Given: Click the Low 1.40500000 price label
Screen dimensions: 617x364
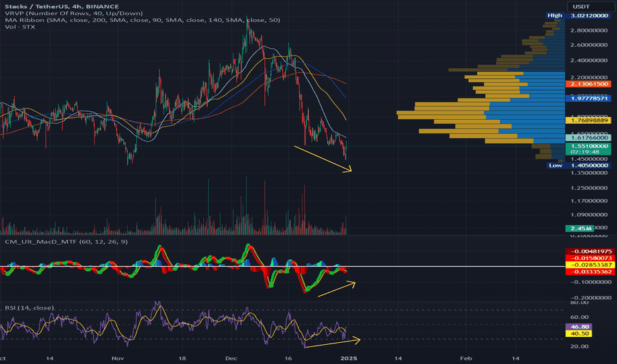Looking at the screenshot, I should 579,165.
